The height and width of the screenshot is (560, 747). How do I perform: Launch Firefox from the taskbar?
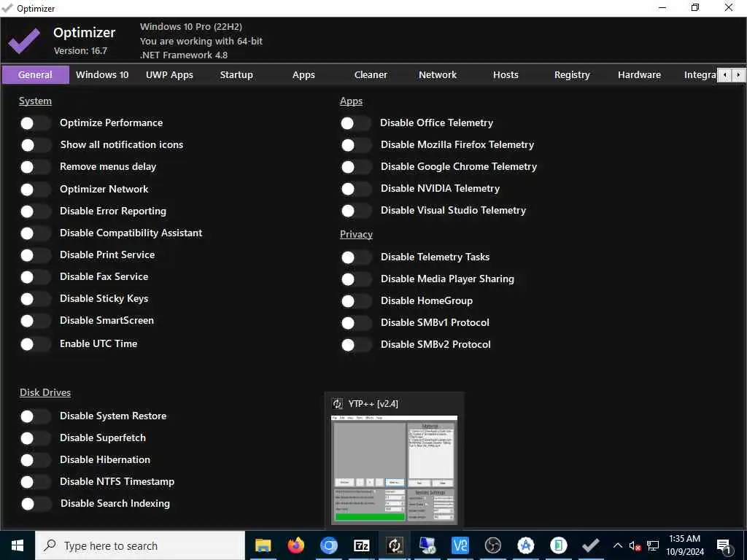coord(296,545)
